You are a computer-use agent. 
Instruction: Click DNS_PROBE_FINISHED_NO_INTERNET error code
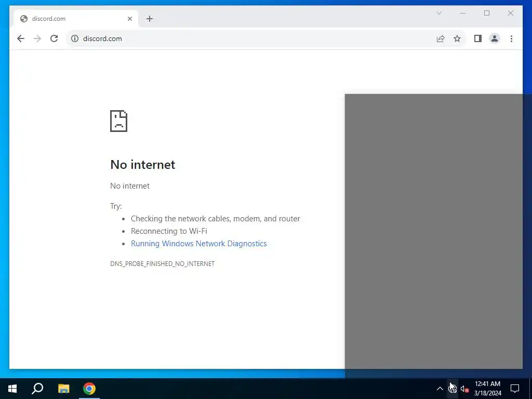[x=162, y=263]
